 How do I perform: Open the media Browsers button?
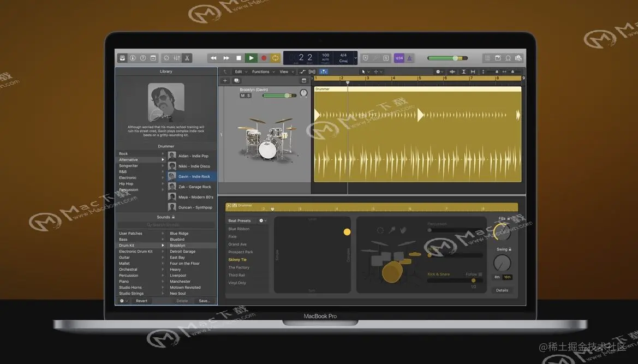pos(518,58)
